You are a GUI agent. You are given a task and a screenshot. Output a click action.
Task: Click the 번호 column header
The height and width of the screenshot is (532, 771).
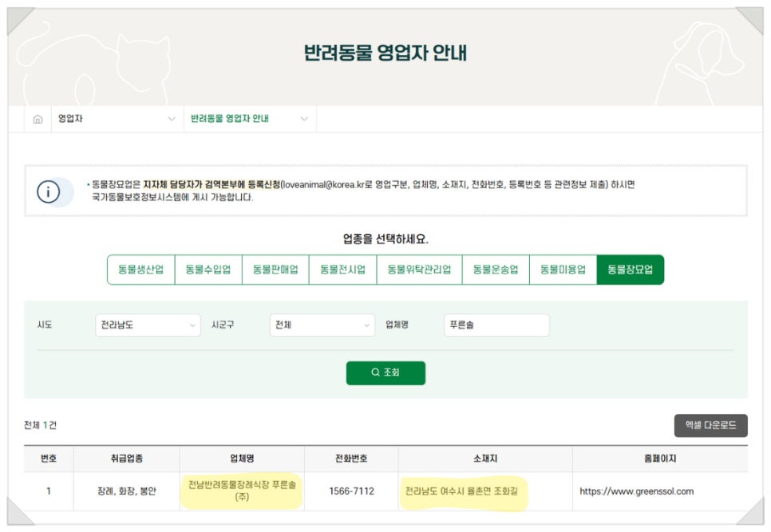(48, 459)
